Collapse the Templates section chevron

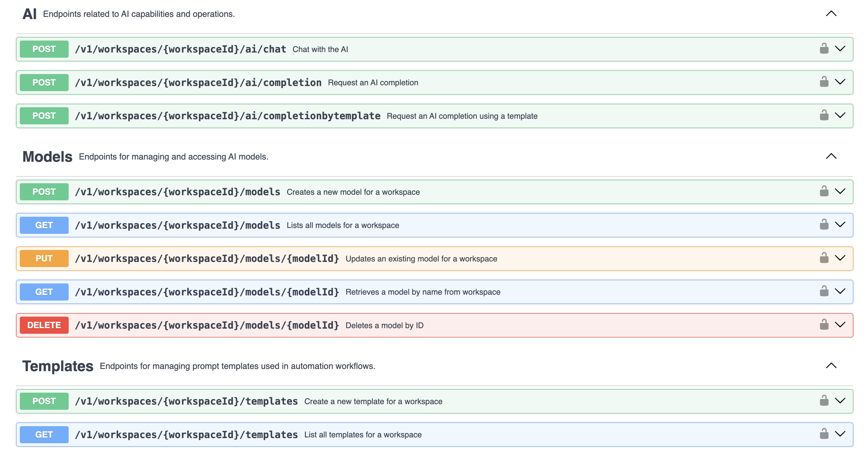831,366
